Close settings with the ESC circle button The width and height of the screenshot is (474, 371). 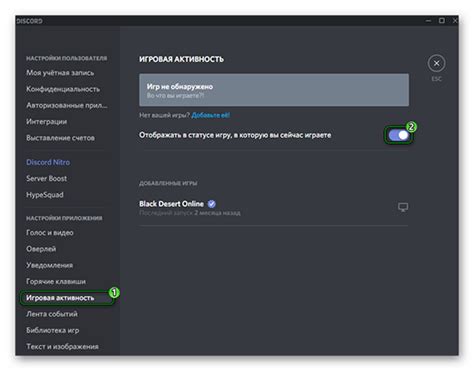436,63
